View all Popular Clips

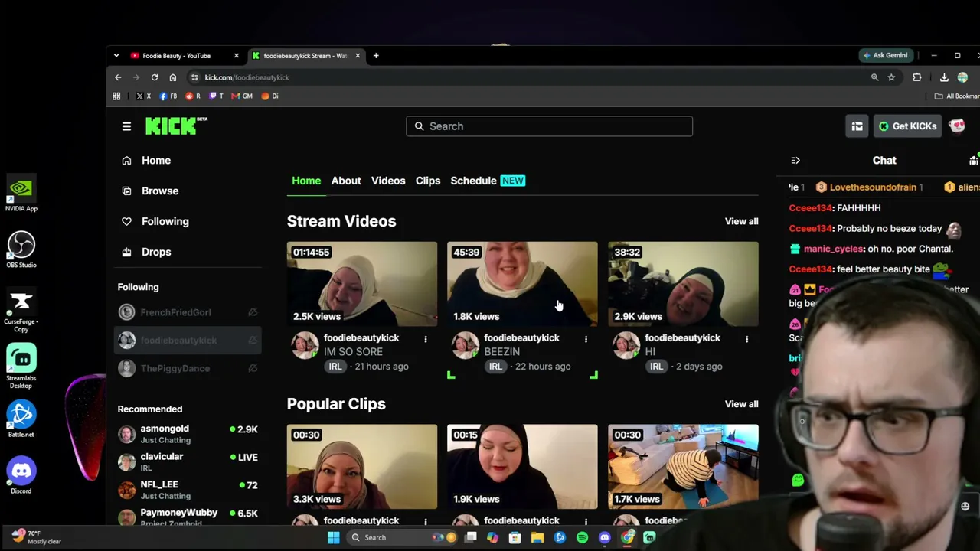(x=742, y=404)
